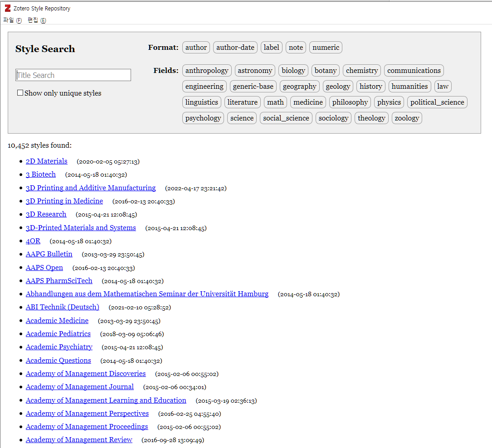Select the sociology field tag
Screen dimensions: 492x448
pyautogui.click(x=333, y=118)
